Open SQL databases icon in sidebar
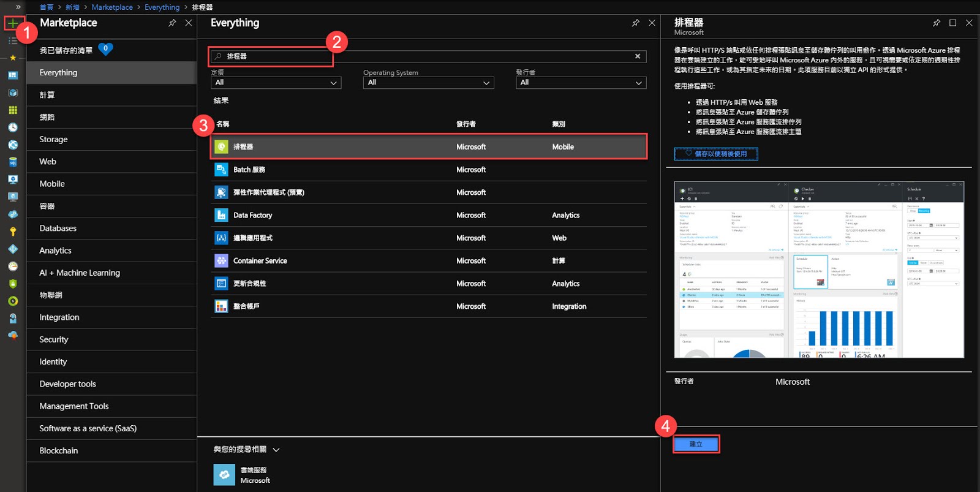 coord(12,162)
